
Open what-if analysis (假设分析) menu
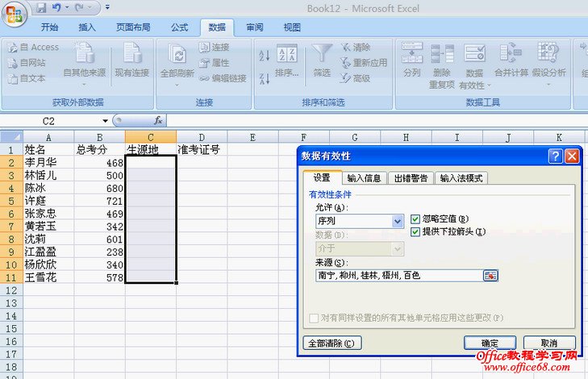[548, 65]
